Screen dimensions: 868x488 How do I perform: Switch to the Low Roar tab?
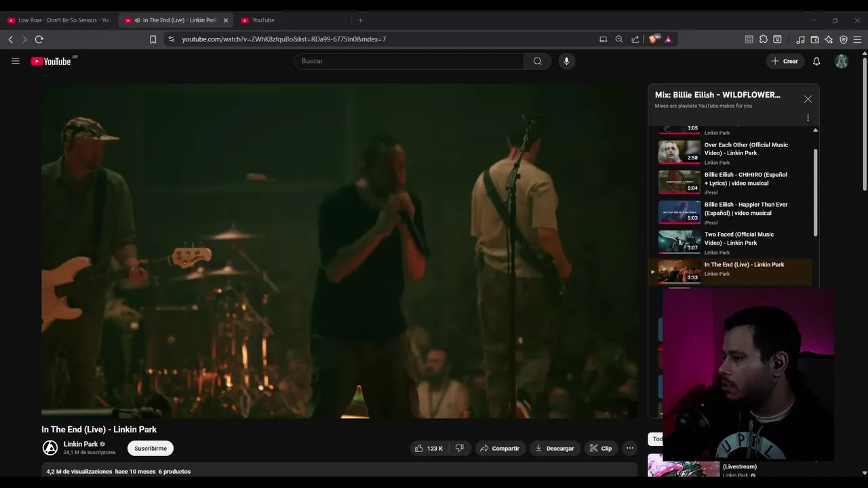coord(59,20)
